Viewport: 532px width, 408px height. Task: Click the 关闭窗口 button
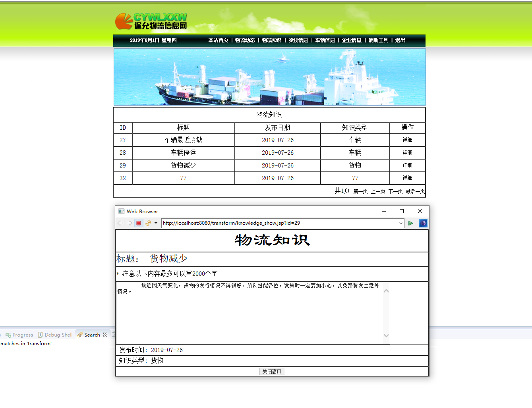[x=272, y=371]
